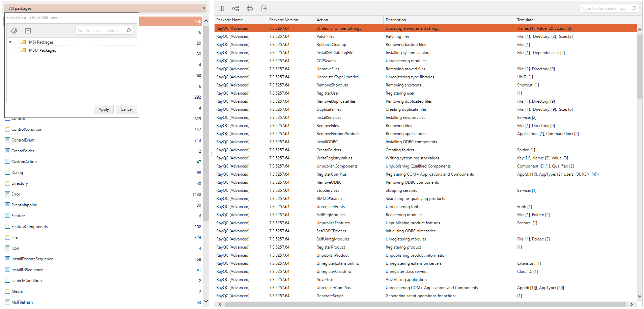This screenshot has width=644, height=309.
Task: Sort by the Package Name column header
Action: point(229,20)
